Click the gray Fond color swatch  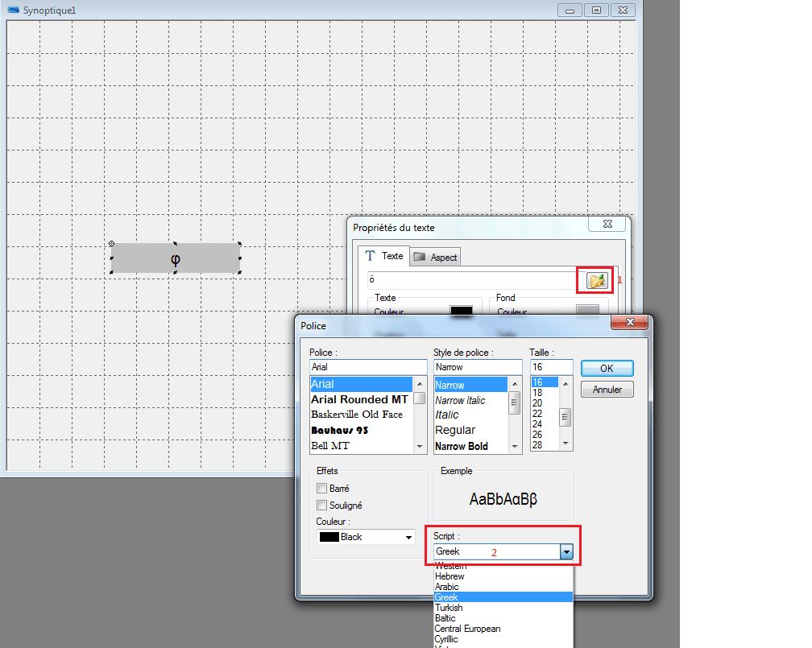[x=588, y=311]
